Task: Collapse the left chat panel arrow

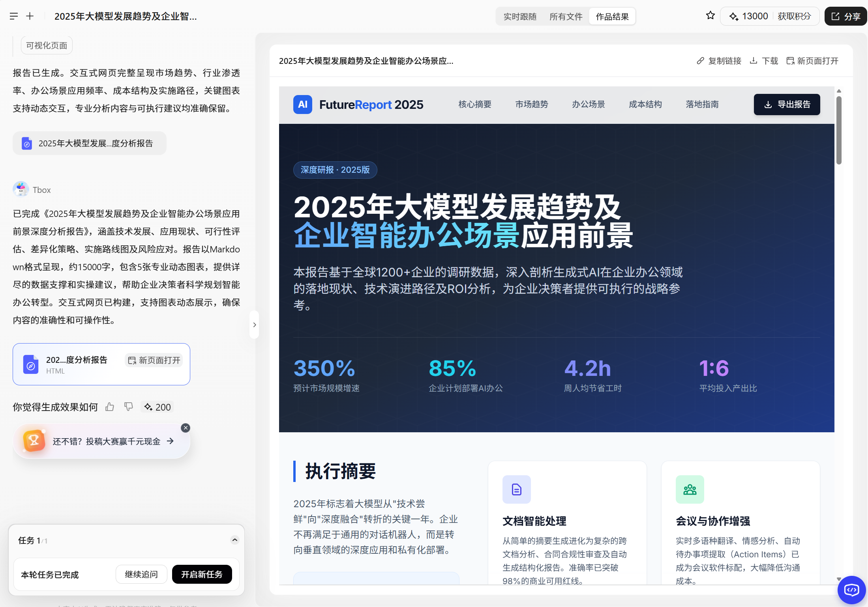Action: point(254,325)
